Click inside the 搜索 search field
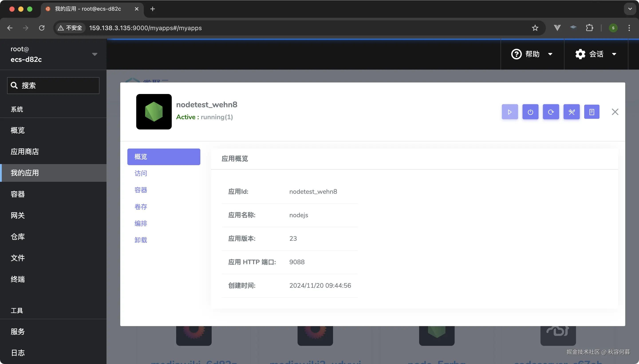Image resolution: width=639 pixels, height=364 pixels. point(53,86)
